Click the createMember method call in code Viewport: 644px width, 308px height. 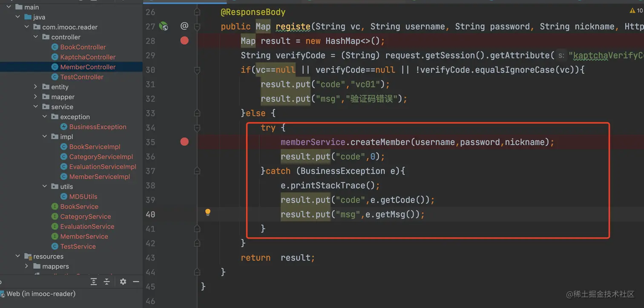pos(380,142)
